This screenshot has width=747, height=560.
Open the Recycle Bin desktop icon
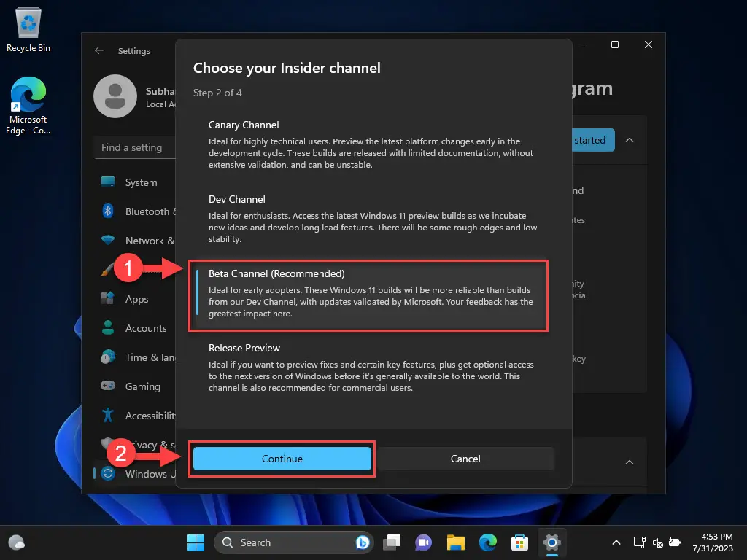coord(28,29)
